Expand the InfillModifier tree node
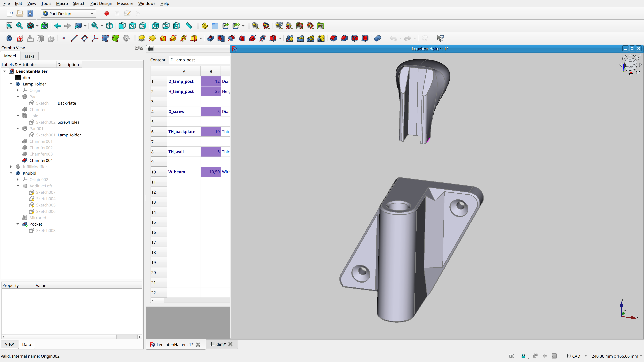This screenshot has width=644, height=362. tap(11, 167)
